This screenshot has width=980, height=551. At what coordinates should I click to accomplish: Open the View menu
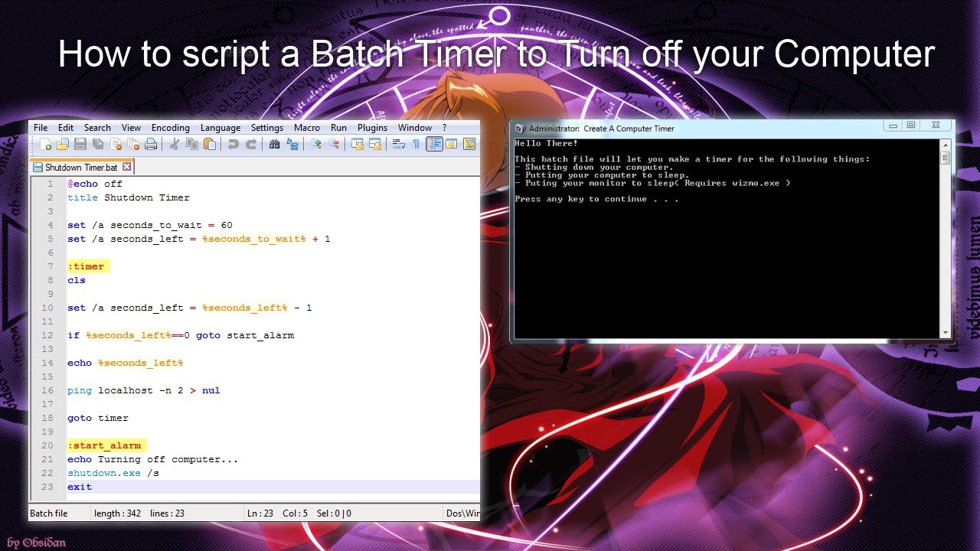131,128
